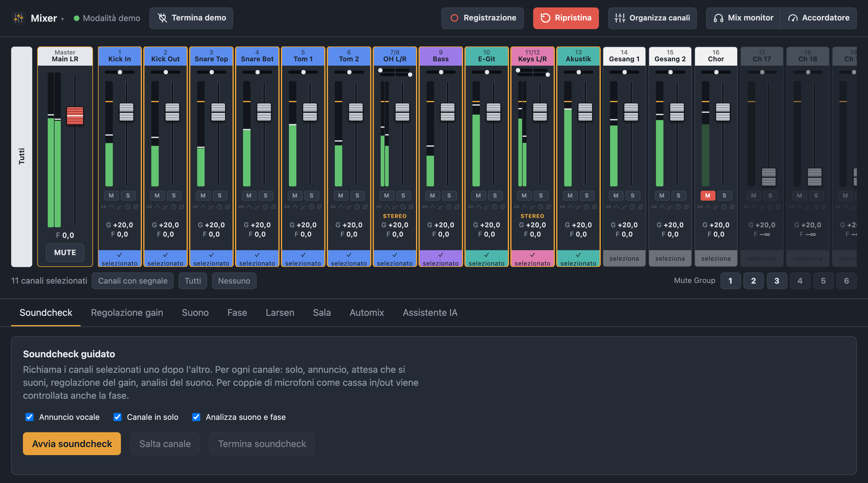Open the Sala tab
The height and width of the screenshot is (483, 868).
point(322,313)
